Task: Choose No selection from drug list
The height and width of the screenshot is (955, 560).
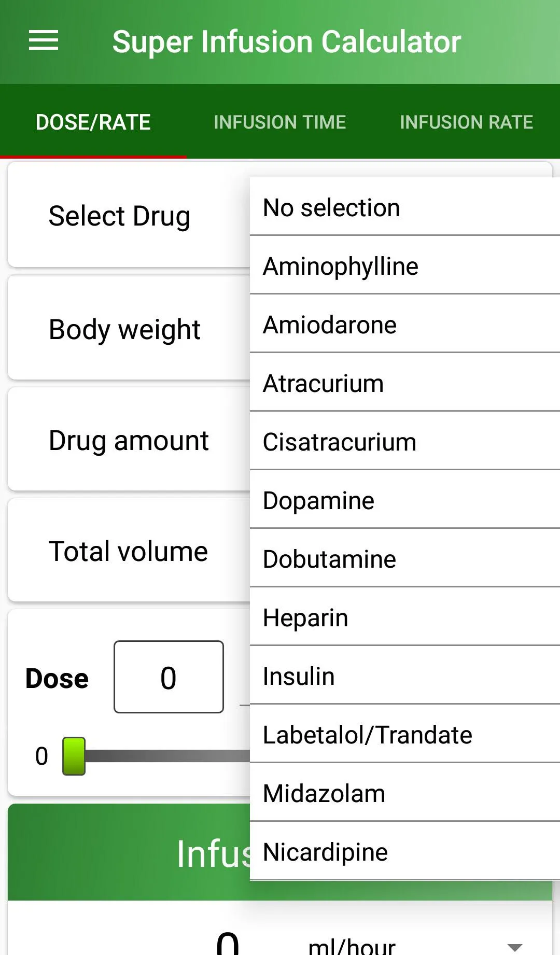Action: click(x=405, y=207)
